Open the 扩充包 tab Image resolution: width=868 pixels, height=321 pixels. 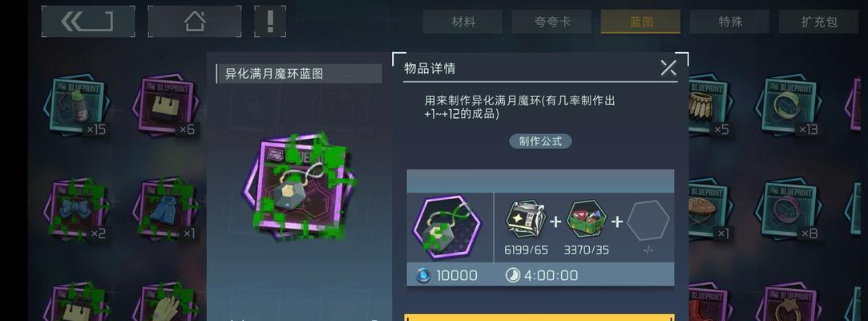818,22
